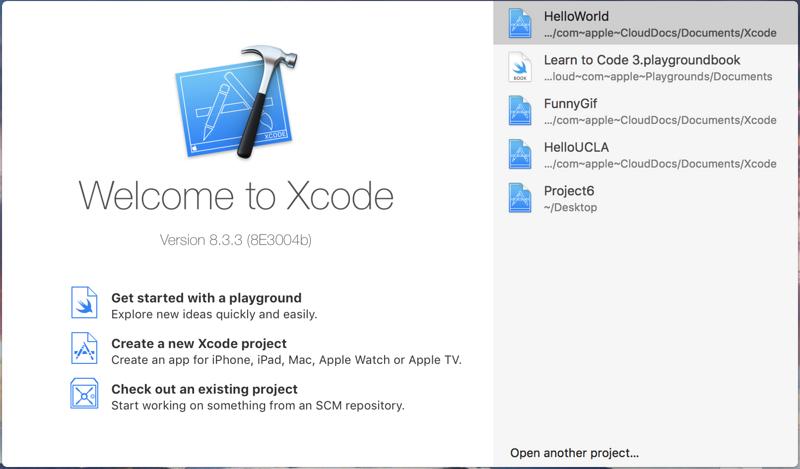Choose Get started with a playground
The height and width of the screenshot is (469, 800).
tap(206, 298)
